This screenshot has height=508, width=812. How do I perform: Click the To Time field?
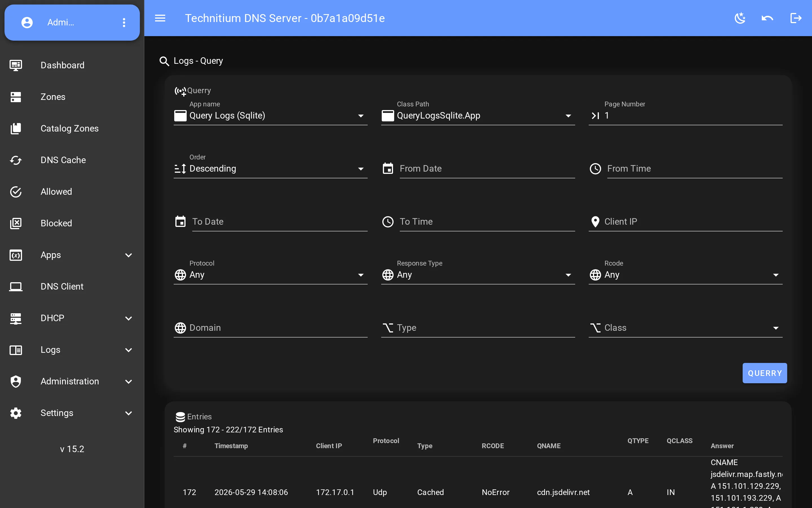click(x=487, y=222)
